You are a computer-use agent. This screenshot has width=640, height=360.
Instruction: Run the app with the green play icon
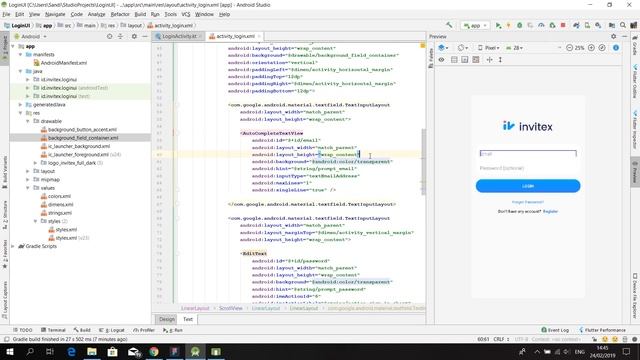tap(498, 25)
